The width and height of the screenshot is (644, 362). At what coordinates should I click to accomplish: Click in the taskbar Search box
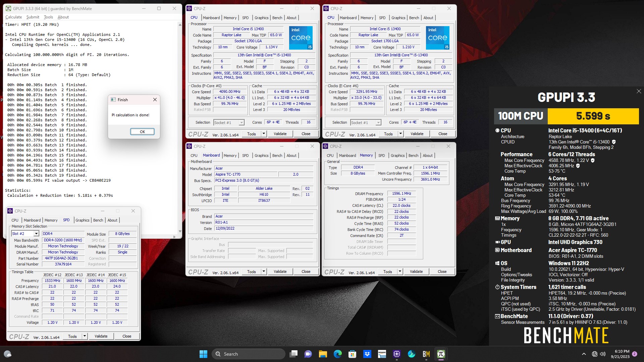248,354
